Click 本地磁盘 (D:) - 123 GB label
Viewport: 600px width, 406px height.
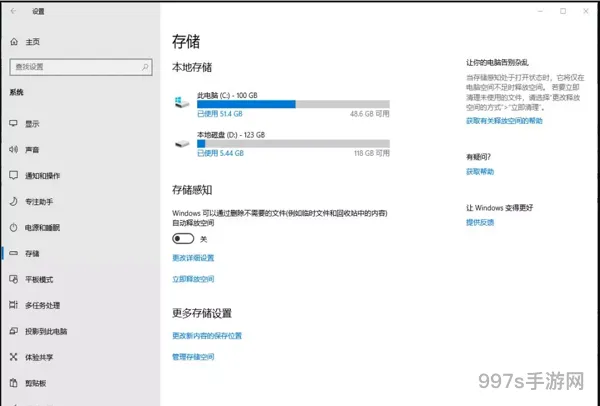(231, 135)
